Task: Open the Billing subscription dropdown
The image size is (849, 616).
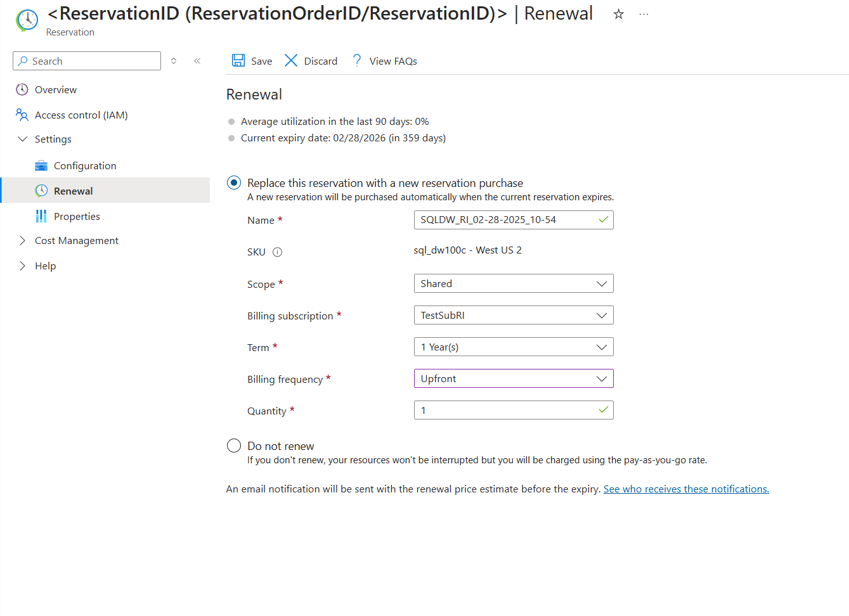Action: click(x=513, y=316)
